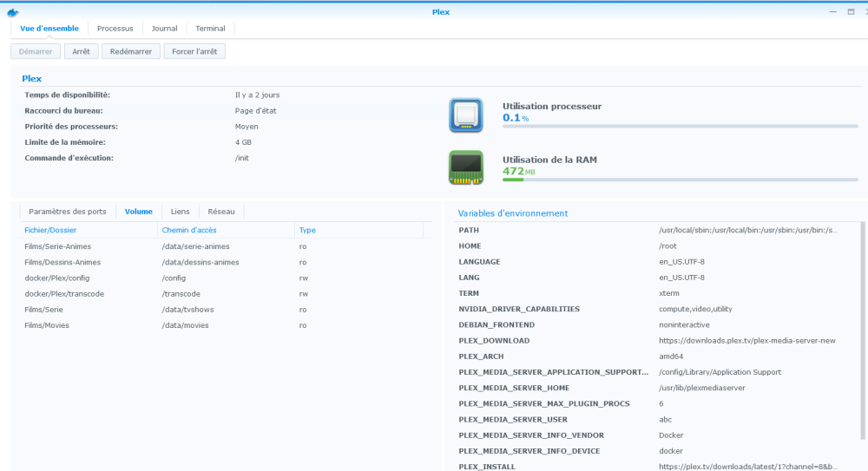The height and width of the screenshot is (471, 868).
Task: Click the RAM memory module icon
Action: (x=465, y=167)
